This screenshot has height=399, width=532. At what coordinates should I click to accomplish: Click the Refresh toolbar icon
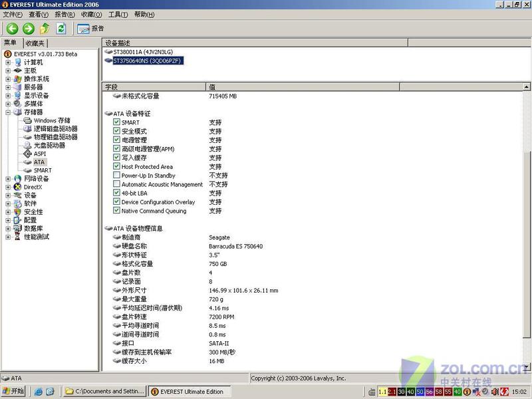tap(61, 29)
